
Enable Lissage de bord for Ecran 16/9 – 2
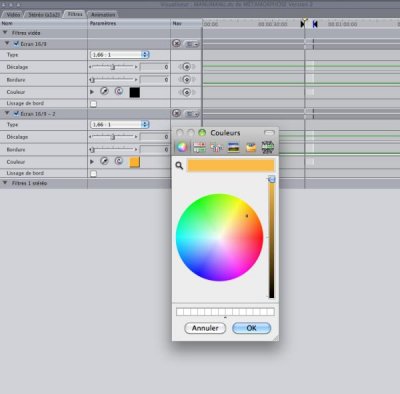(x=93, y=174)
